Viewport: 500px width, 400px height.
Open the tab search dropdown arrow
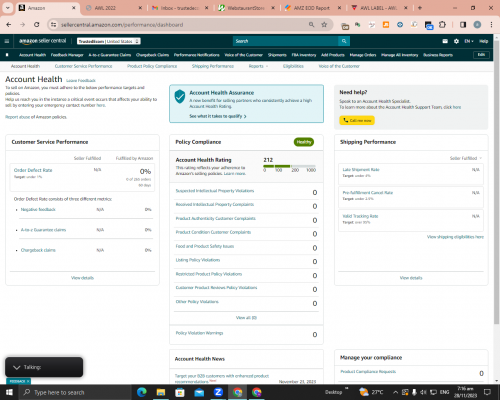click(8, 8)
